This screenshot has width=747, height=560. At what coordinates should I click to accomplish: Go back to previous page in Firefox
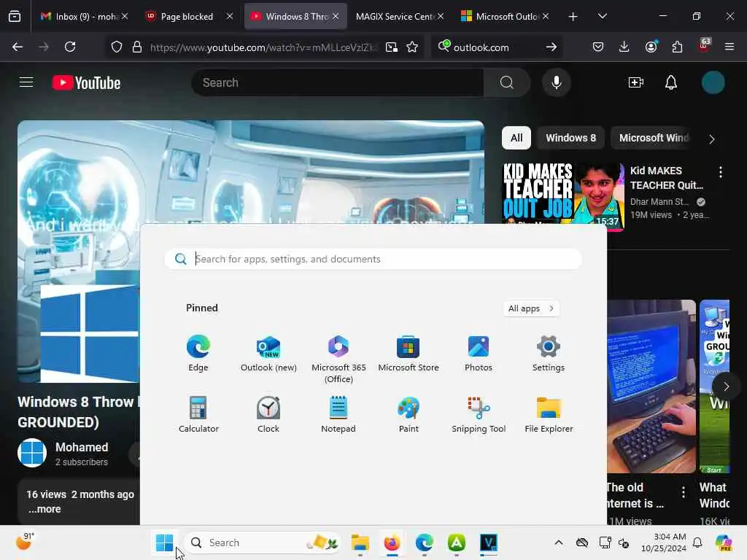pyautogui.click(x=18, y=47)
